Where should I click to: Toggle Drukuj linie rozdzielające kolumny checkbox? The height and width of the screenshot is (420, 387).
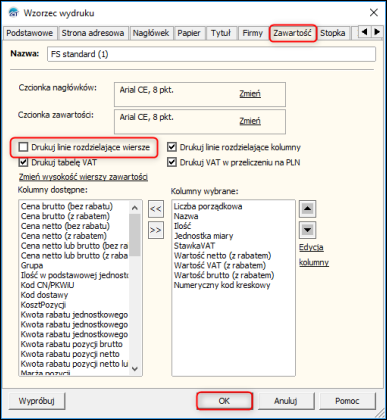[x=172, y=147]
